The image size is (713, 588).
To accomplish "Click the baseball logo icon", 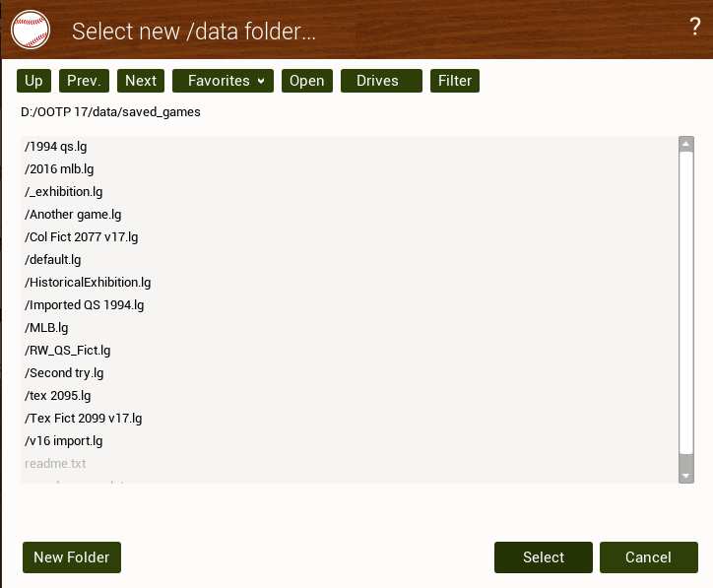I will coord(31,30).
